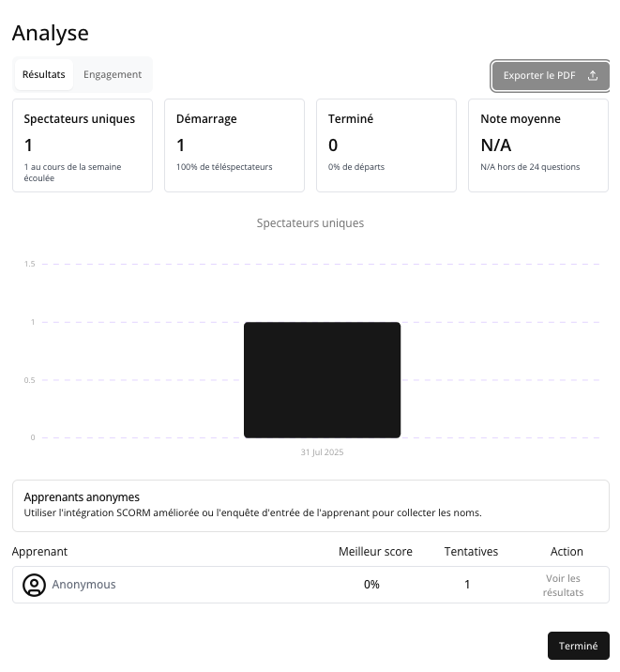Image resolution: width=620 pixels, height=672 pixels.
Task: Click the Terminé statistics card
Action: click(x=386, y=145)
